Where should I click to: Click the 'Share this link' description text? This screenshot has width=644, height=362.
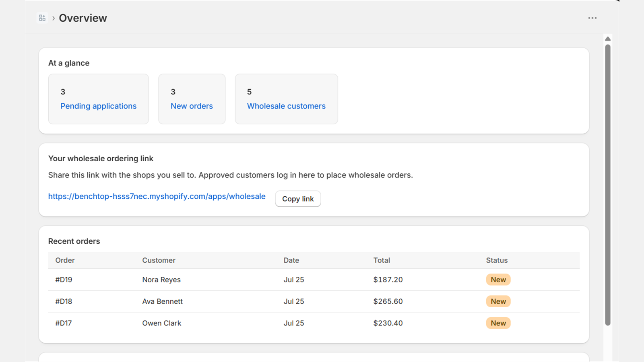(231, 175)
